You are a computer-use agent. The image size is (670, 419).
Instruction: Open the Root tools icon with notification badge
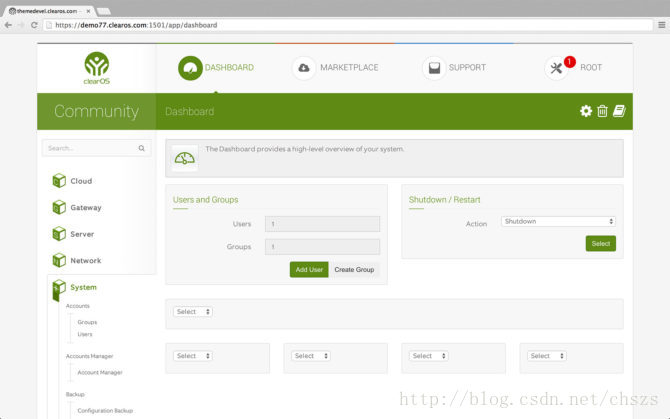tap(556, 68)
